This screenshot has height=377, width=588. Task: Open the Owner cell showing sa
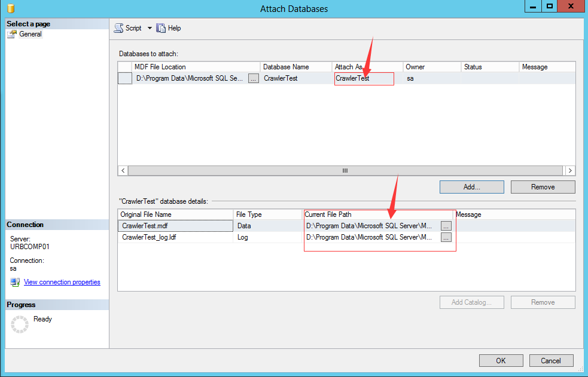[431, 78]
